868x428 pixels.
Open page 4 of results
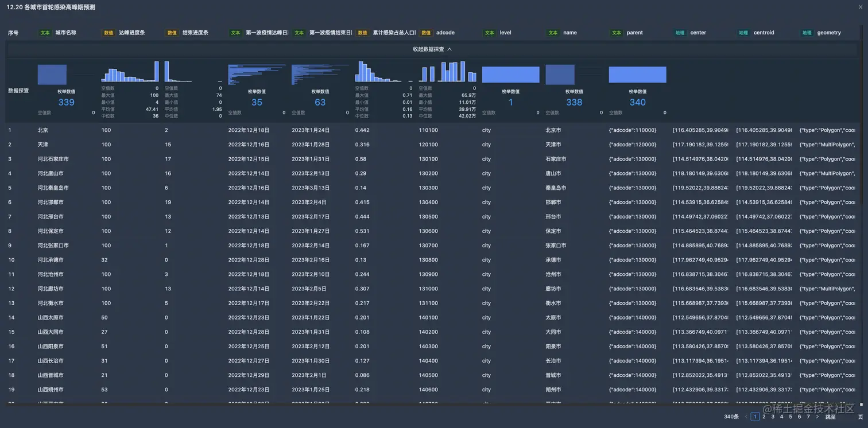point(782,417)
